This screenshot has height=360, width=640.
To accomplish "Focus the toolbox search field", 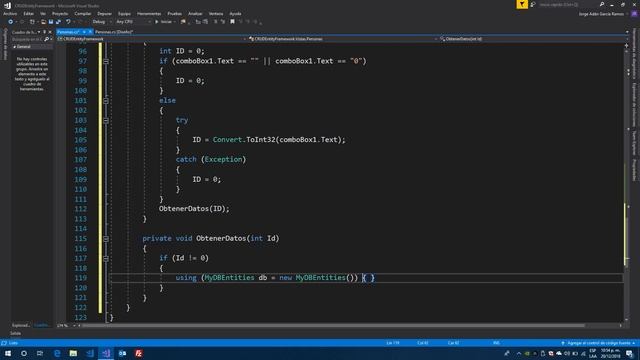I will pos(27,39).
